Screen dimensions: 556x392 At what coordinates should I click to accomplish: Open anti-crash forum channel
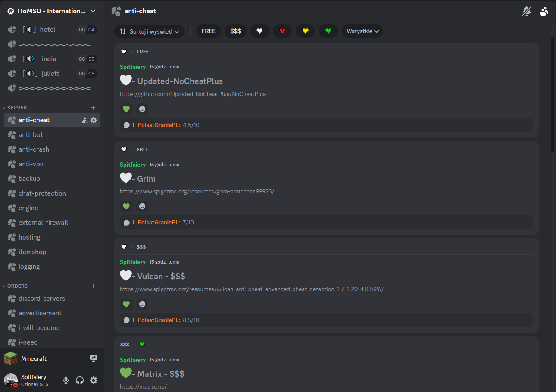[x=52, y=149]
